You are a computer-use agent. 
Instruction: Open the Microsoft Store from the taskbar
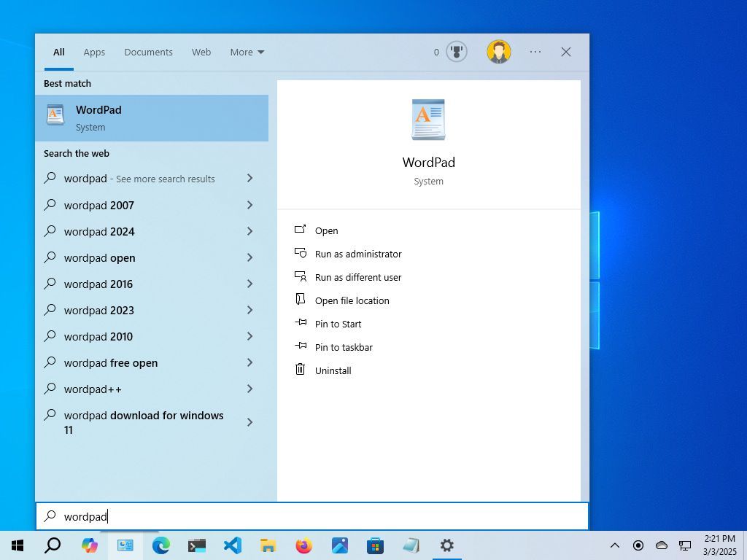click(375, 545)
